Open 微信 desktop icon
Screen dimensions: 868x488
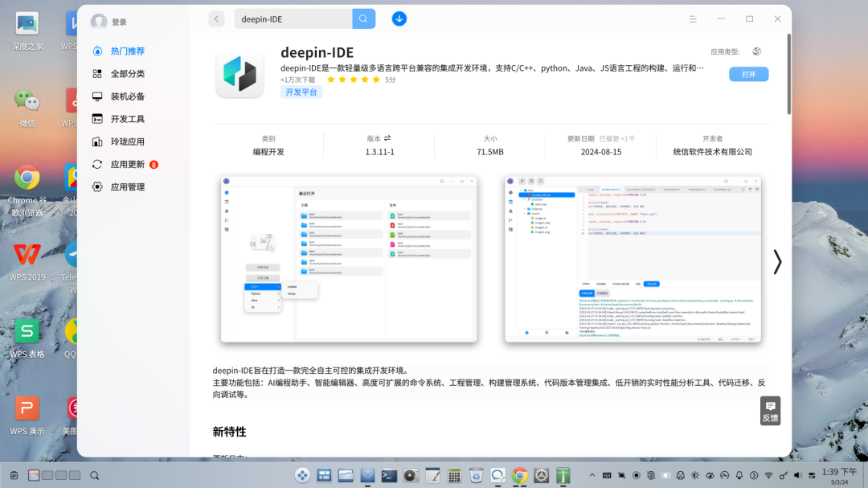[x=27, y=109]
